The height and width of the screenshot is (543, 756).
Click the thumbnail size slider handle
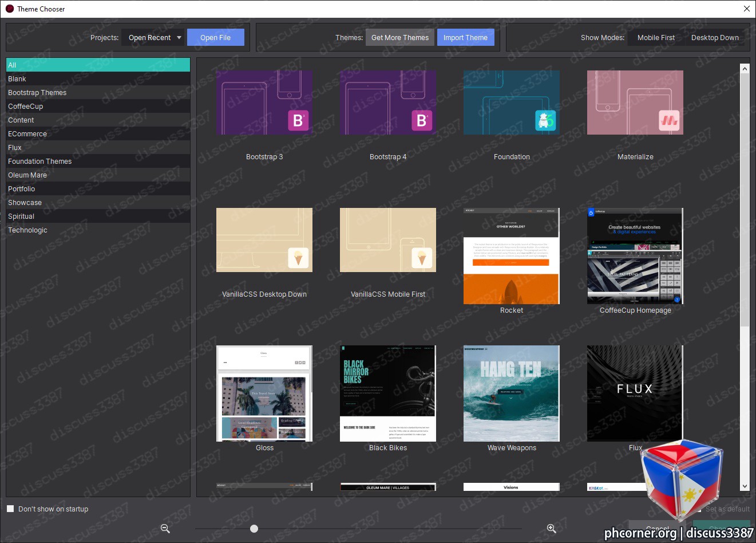click(254, 529)
